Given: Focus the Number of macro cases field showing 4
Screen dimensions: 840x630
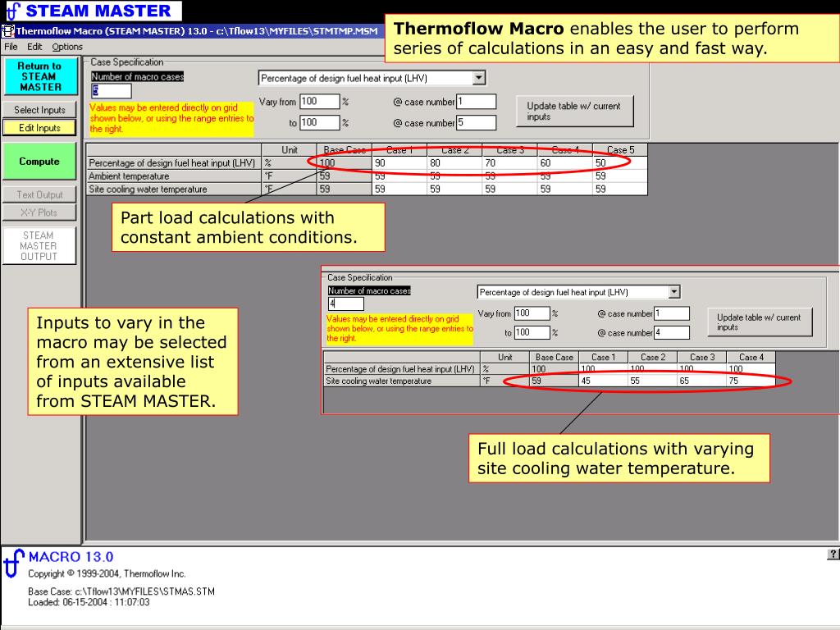Looking at the screenshot, I should pos(346,304).
